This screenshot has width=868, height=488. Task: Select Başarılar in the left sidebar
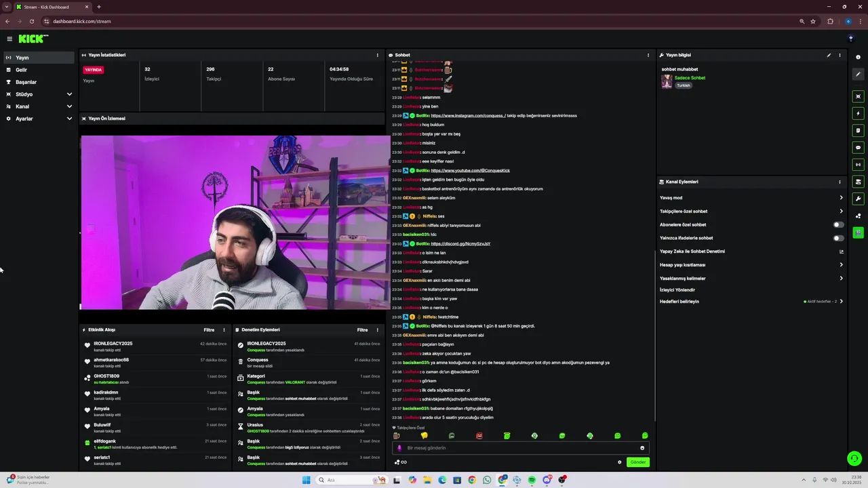tap(39, 82)
